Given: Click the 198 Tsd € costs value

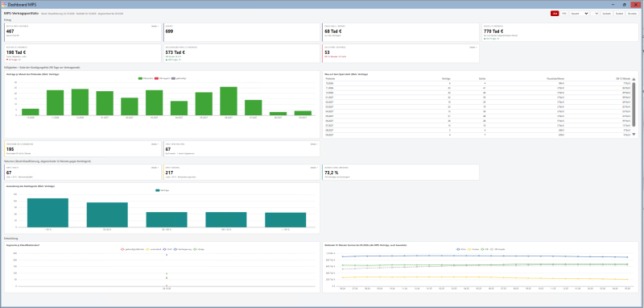Looking at the screenshot, I should click(16, 52).
